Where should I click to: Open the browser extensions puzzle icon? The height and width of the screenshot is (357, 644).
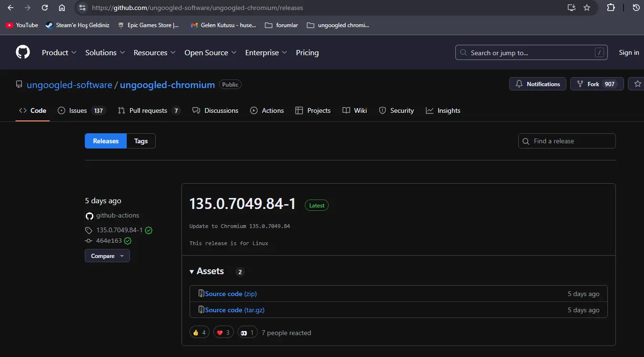611,8
